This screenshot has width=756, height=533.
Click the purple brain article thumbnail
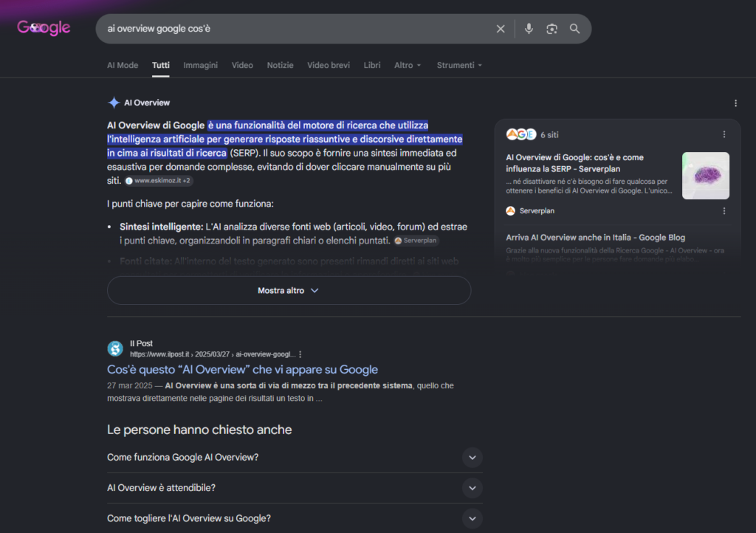705,176
